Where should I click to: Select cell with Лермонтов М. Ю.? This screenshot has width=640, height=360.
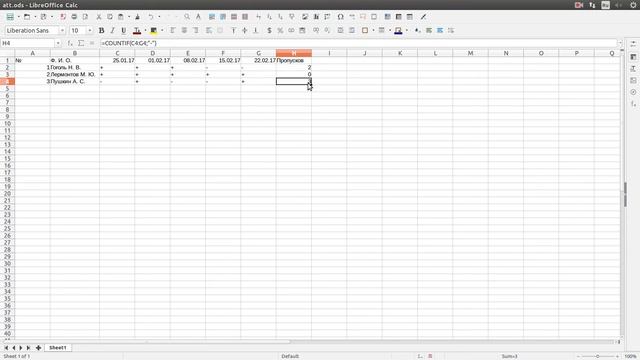pyautogui.click(x=75, y=74)
